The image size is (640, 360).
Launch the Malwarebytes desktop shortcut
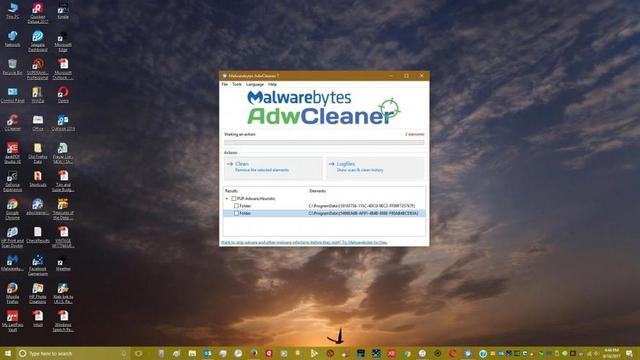12,263
